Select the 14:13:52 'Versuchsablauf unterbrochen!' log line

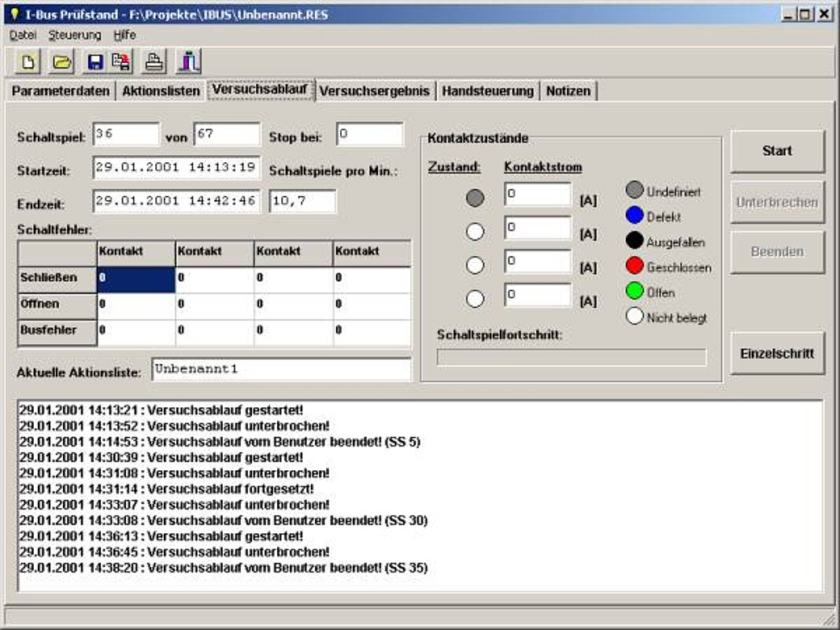coord(175,426)
